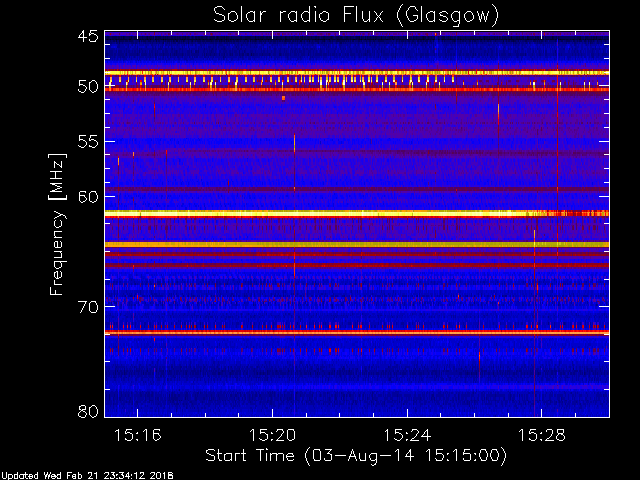
Task: Select the '80' frequency axis label
Action: coord(88,411)
